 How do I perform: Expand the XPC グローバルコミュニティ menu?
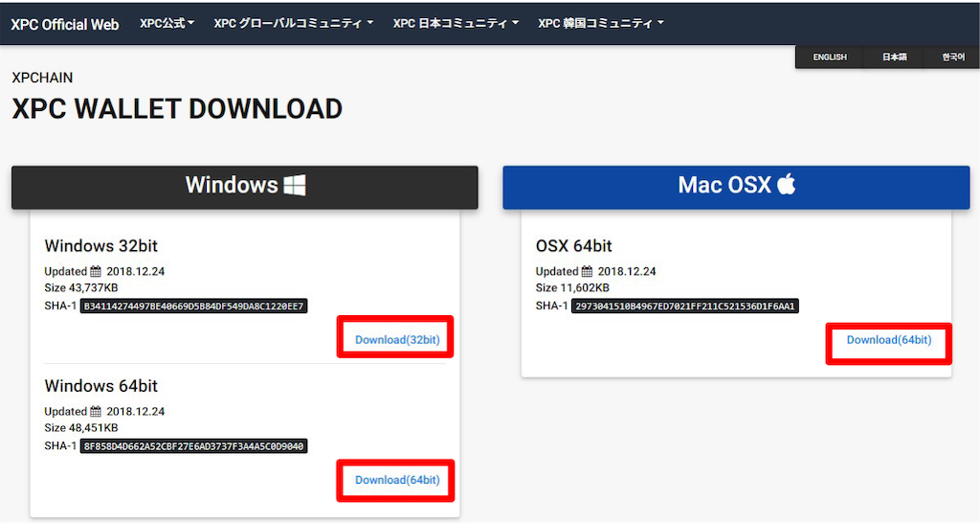[293, 23]
